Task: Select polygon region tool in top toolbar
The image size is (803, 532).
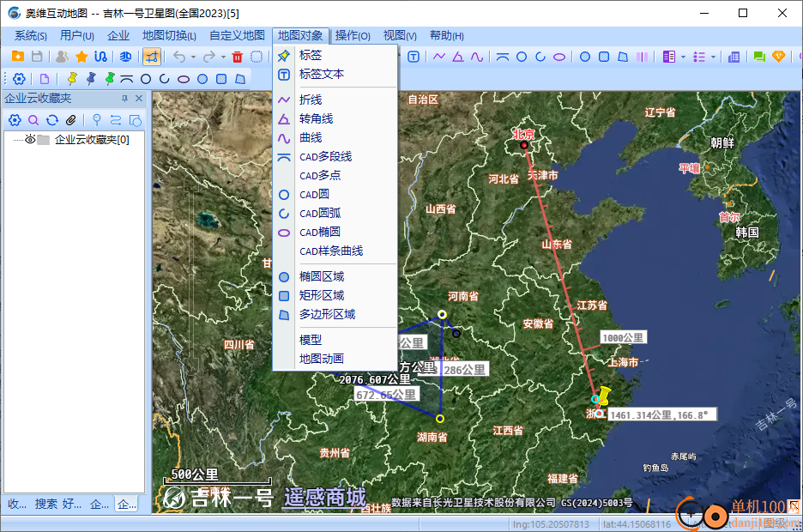Action: (623, 57)
